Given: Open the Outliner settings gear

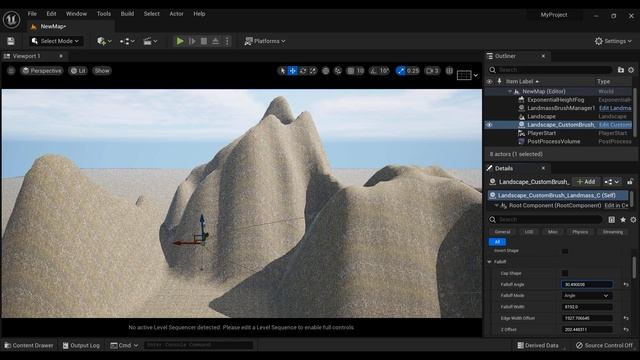Looking at the screenshot, I should (x=631, y=70).
